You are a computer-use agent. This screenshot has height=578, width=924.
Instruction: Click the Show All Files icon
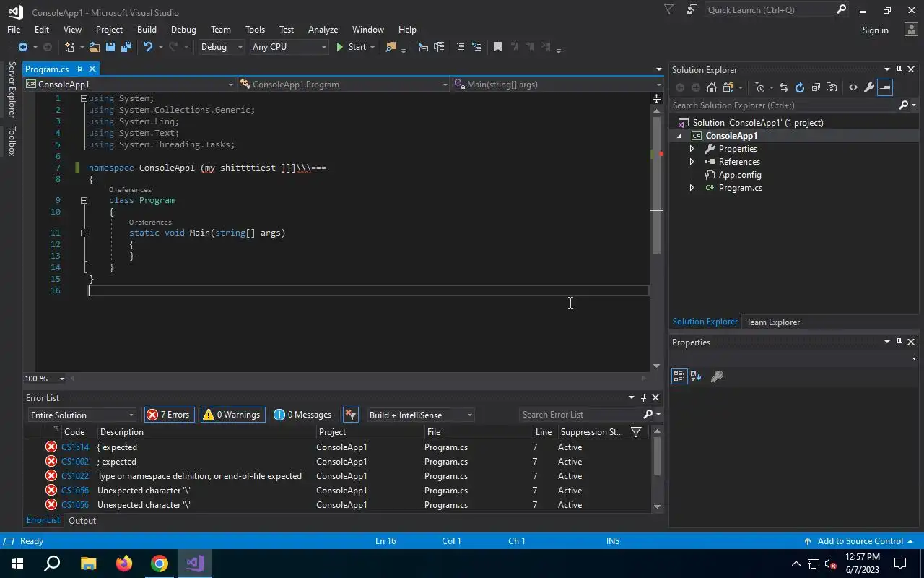832,87
